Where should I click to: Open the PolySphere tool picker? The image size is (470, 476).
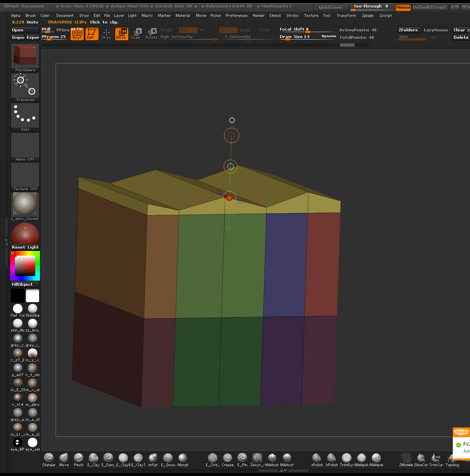coord(25,58)
